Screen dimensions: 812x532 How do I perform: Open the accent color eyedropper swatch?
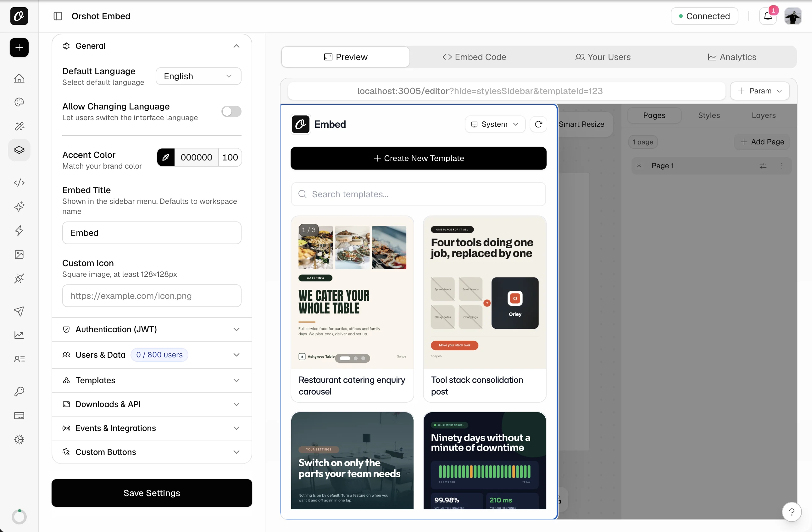(x=166, y=157)
